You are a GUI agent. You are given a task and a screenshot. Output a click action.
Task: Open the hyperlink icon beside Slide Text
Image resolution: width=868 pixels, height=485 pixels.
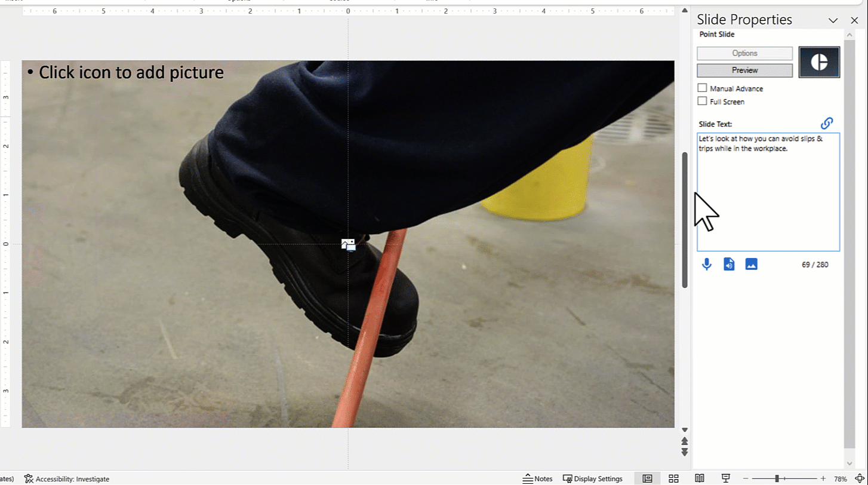[827, 123]
